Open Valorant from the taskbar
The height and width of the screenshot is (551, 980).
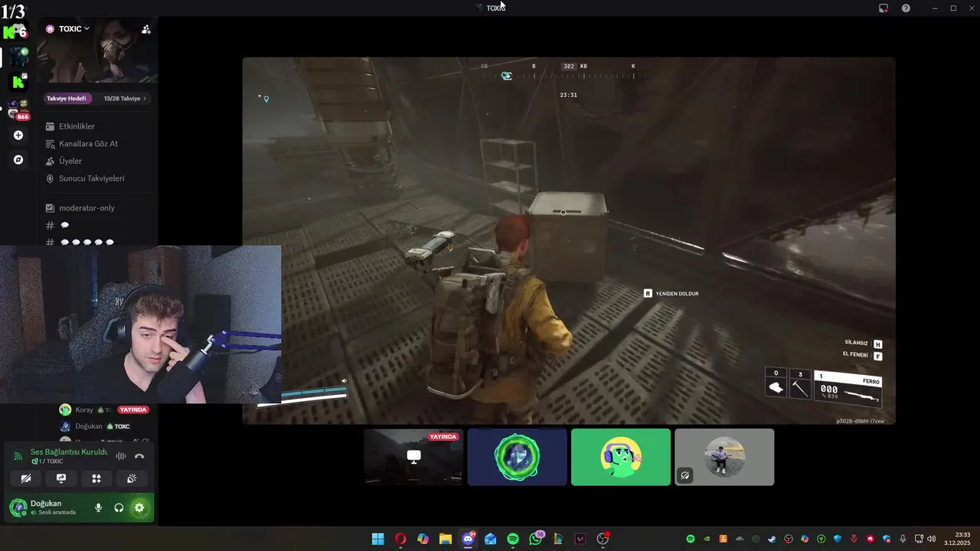(x=580, y=539)
